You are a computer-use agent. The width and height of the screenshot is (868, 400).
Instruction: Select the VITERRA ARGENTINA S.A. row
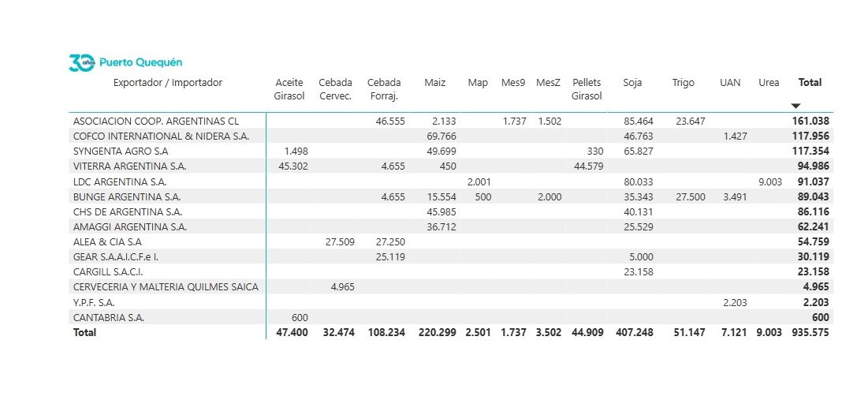click(x=451, y=166)
